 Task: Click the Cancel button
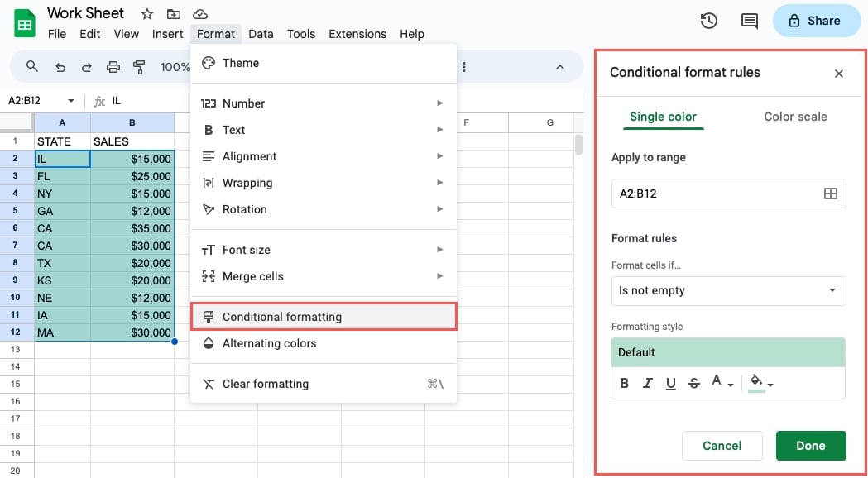[x=722, y=446]
